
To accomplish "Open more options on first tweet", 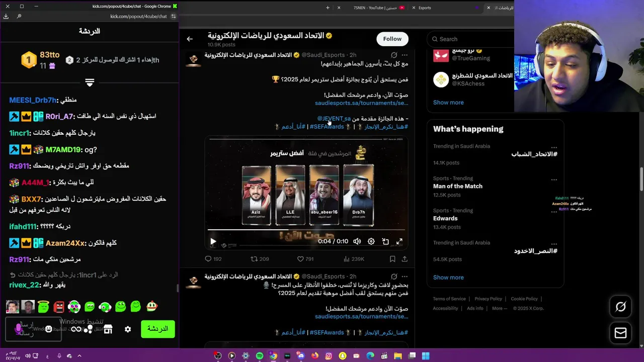I will coord(405,55).
